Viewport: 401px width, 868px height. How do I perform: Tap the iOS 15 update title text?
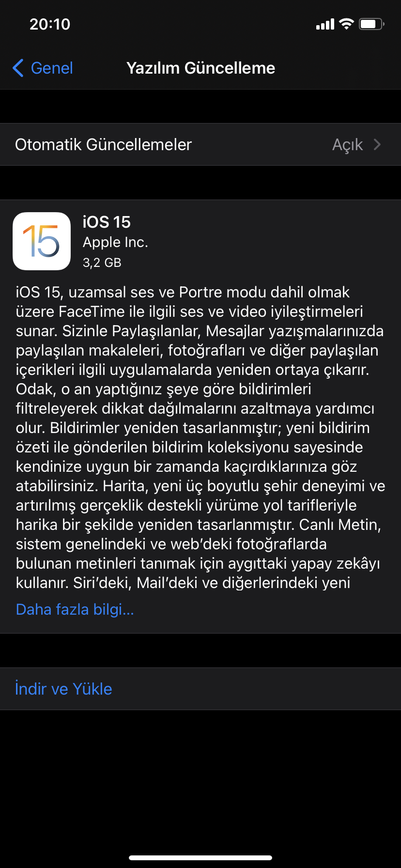107,222
